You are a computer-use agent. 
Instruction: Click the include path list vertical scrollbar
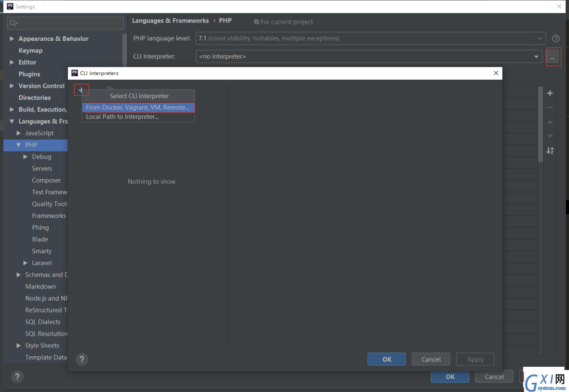pyautogui.click(x=541, y=124)
